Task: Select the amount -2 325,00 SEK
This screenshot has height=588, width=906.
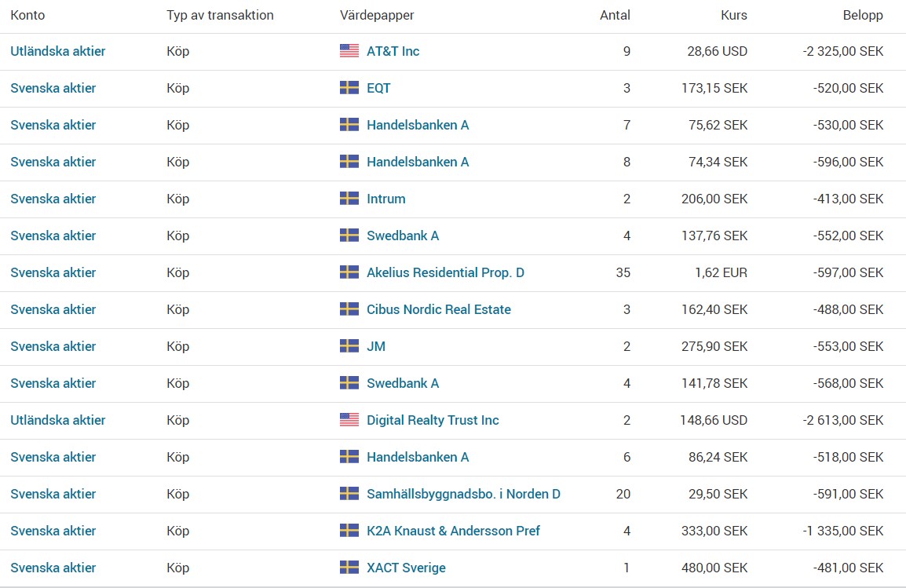Action: click(843, 51)
